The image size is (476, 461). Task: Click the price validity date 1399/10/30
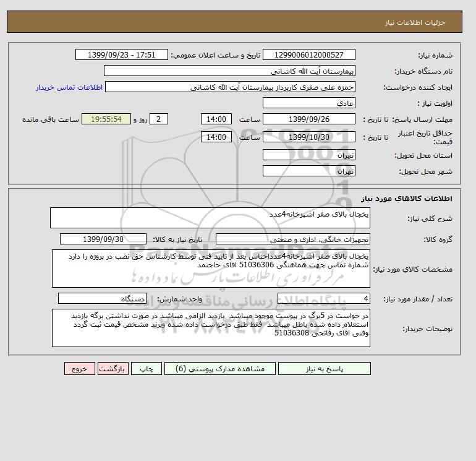[308, 137]
